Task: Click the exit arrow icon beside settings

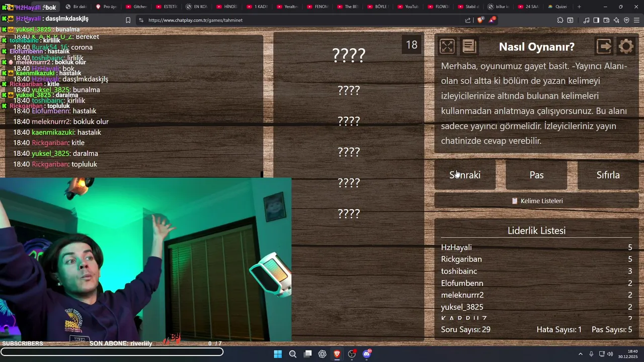Action: pos(604,46)
